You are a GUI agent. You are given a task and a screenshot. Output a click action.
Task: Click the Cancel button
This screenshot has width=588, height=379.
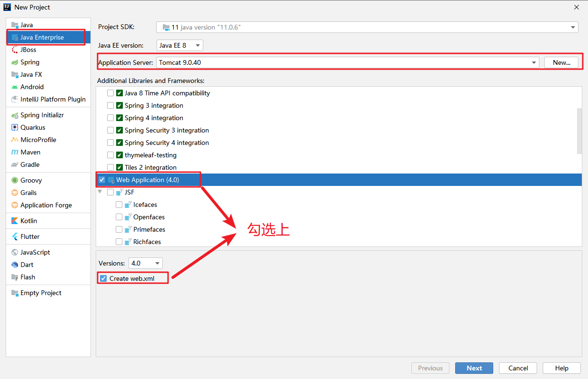click(x=518, y=368)
